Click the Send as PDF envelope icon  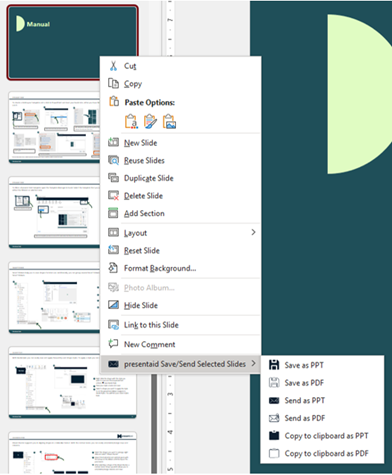click(274, 418)
